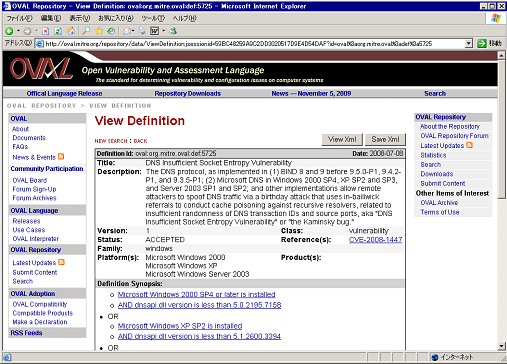Refresh the page using the toolbar icon
The image size is (507, 364).
pos(58,31)
